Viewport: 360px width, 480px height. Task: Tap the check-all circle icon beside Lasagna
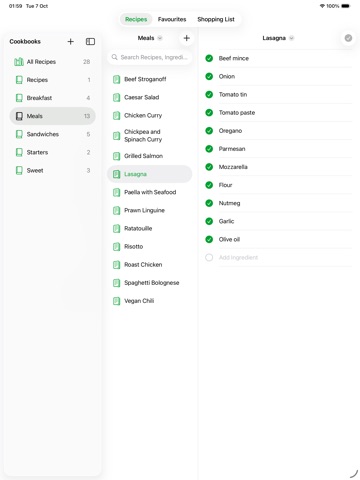click(x=348, y=38)
